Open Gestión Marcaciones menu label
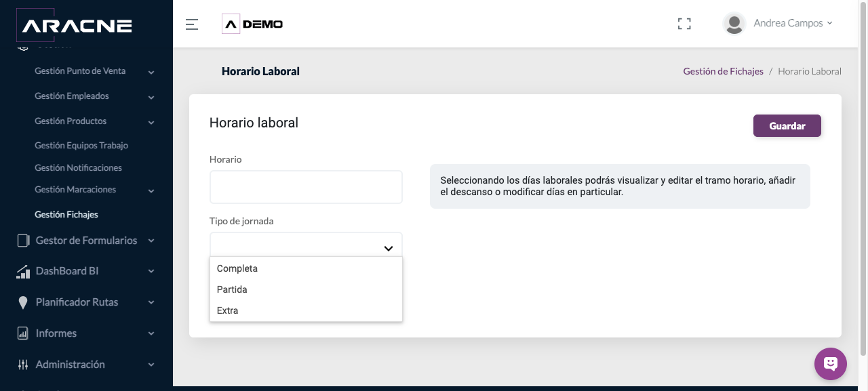This screenshot has height=391, width=868. coord(75,190)
